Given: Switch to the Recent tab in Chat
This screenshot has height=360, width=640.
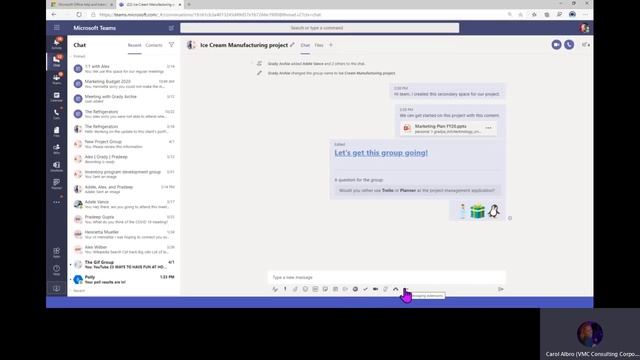Looking at the screenshot, I should point(134,45).
